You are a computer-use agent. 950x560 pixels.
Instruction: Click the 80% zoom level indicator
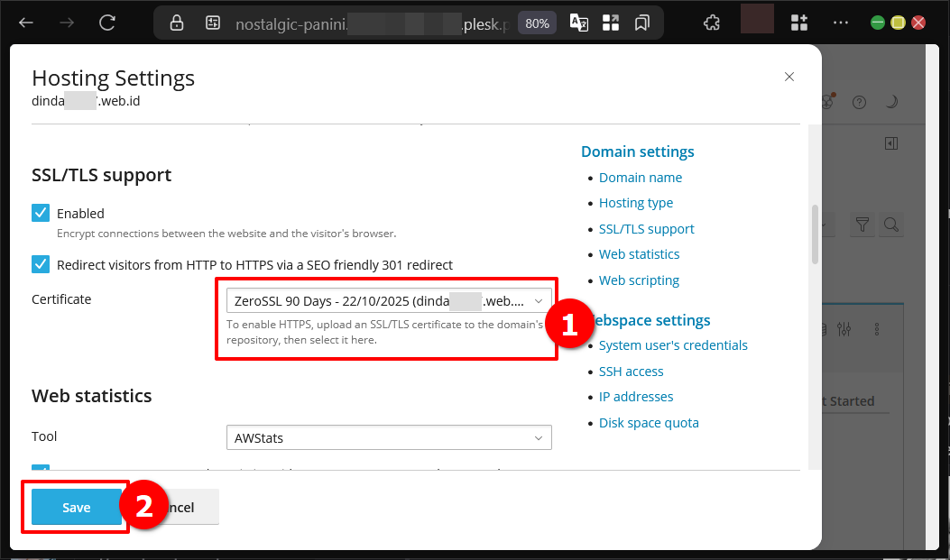pyautogui.click(x=537, y=23)
